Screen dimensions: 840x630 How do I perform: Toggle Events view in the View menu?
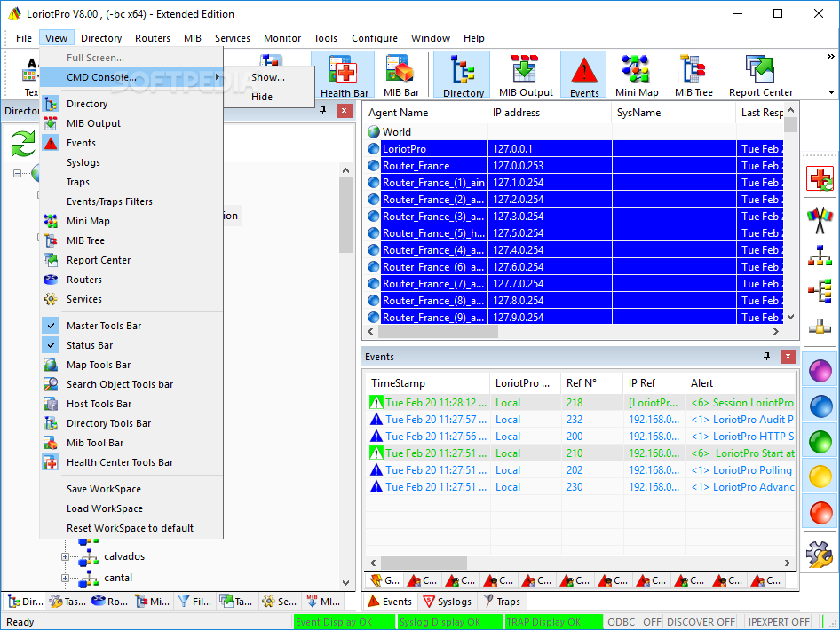[x=131, y=143]
